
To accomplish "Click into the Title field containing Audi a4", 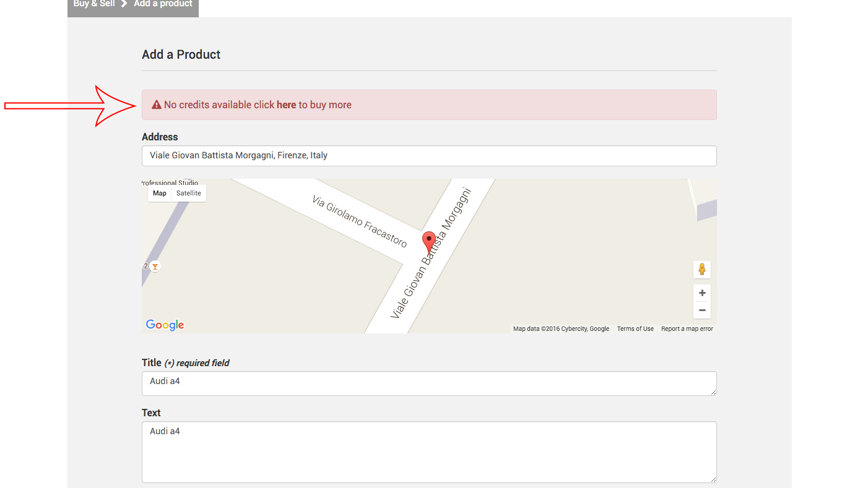I will pos(429,383).
